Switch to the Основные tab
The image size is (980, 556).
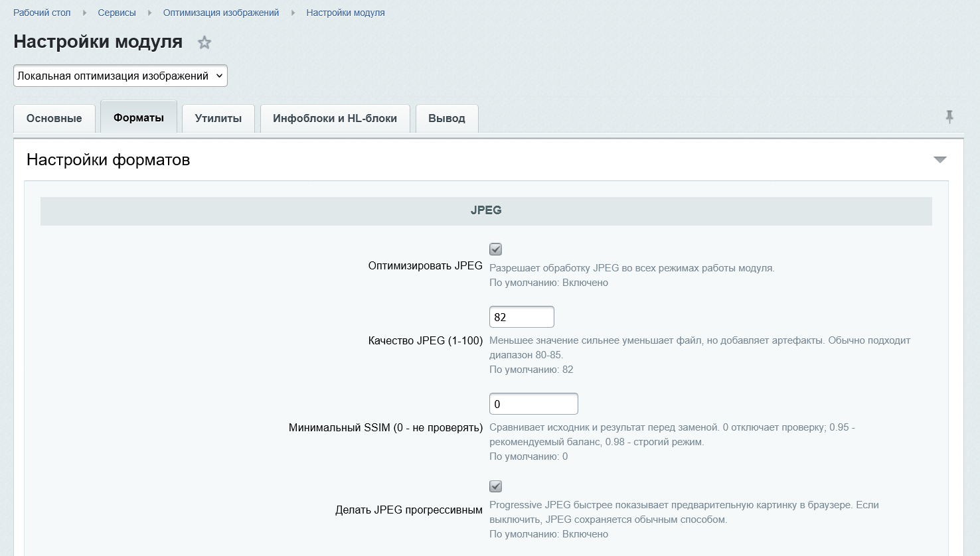tap(54, 118)
